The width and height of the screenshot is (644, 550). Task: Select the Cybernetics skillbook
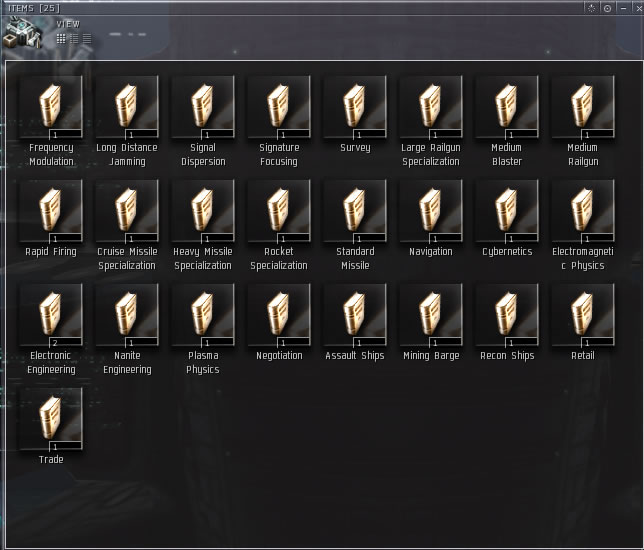[x=507, y=211]
